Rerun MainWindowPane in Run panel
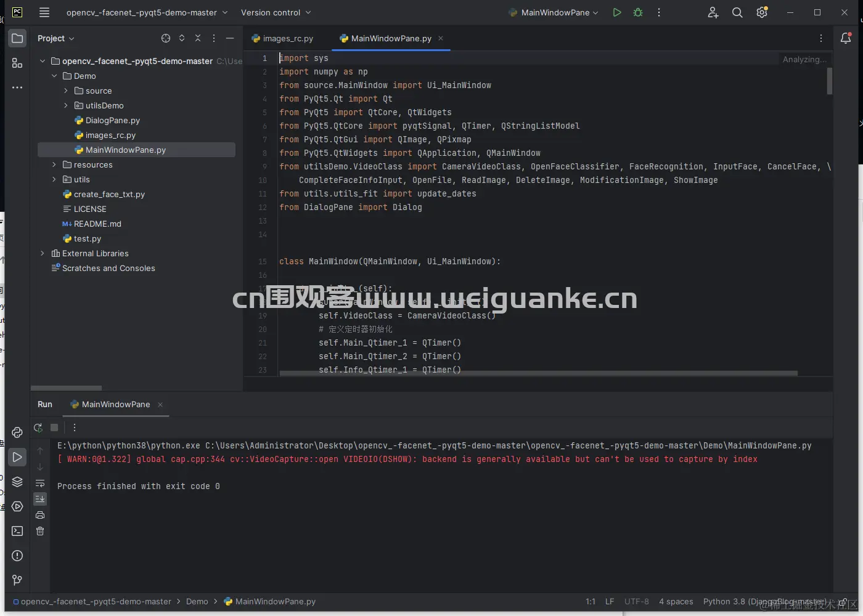Screen dimensions: 863x616 click(x=38, y=428)
